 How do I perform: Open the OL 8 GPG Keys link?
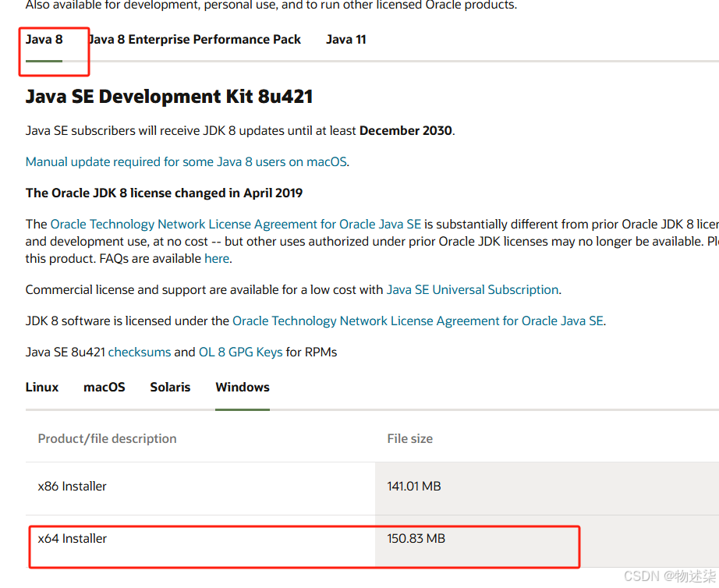(241, 352)
